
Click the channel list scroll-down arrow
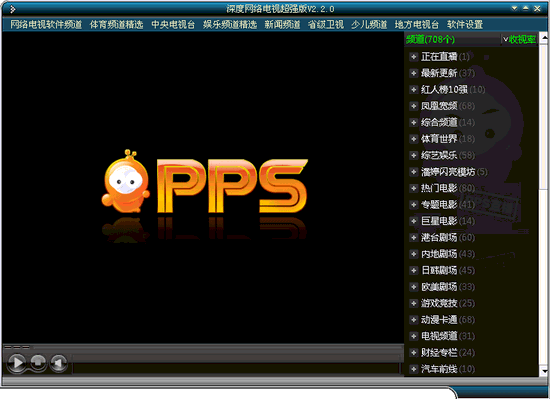(544, 371)
